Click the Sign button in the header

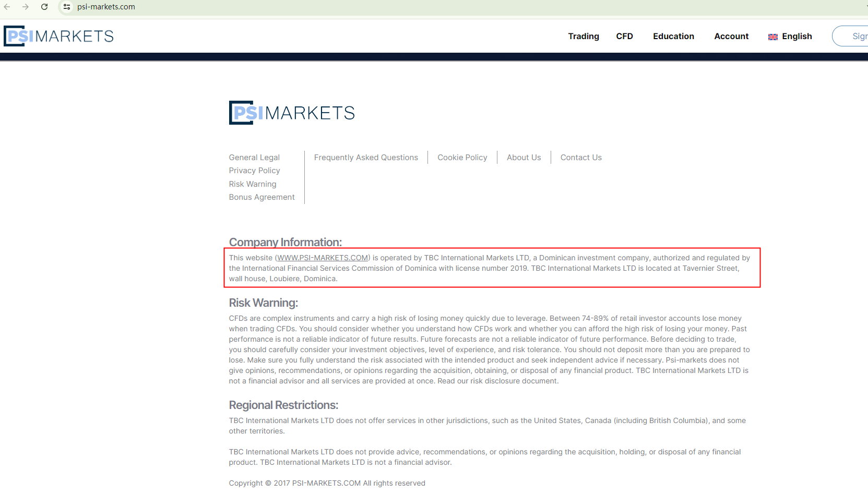[x=851, y=36]
